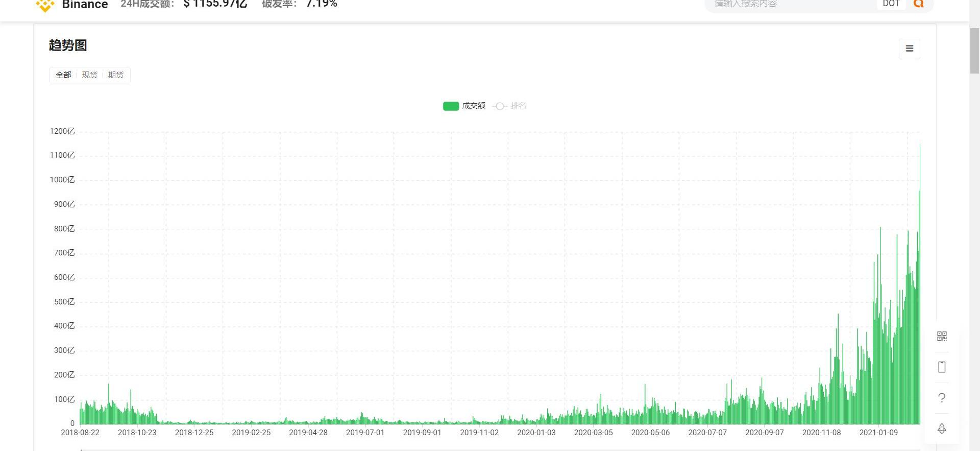Viewport: 980px width, 451px height.
Task: Click the DOT suggestion tag
Action: (x=891, y=4)
